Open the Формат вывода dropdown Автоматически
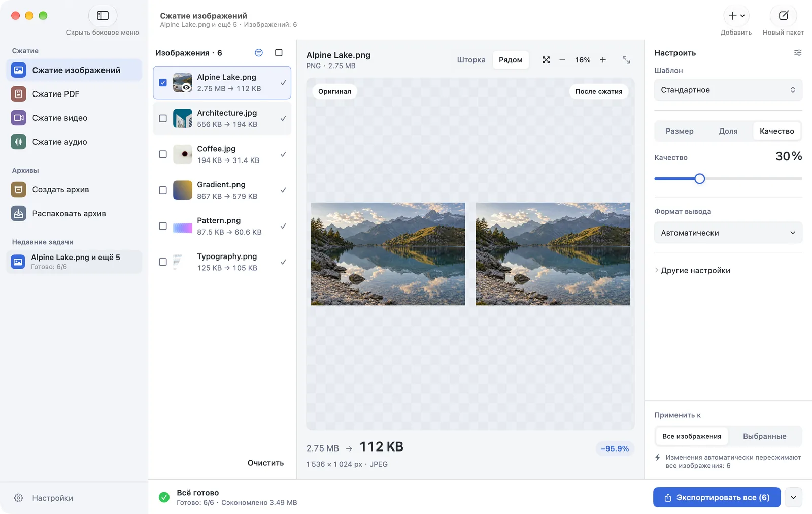The image size is (812, 514). 728,233
